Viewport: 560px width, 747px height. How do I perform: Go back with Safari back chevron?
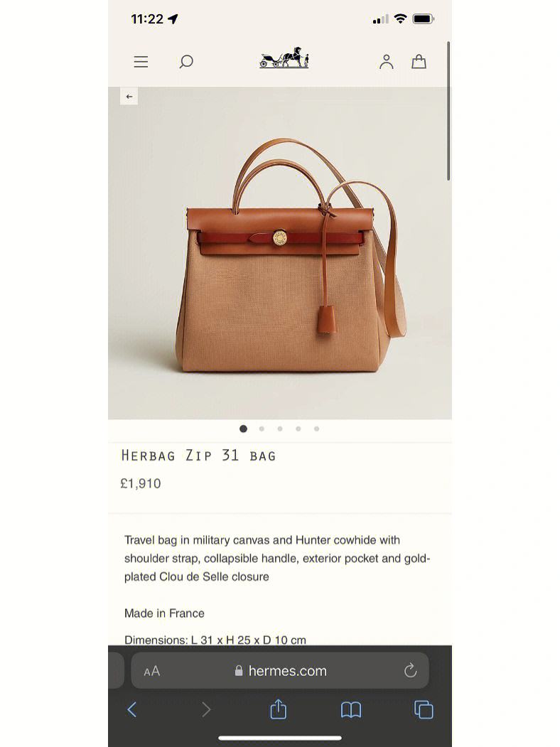(132, 709)
